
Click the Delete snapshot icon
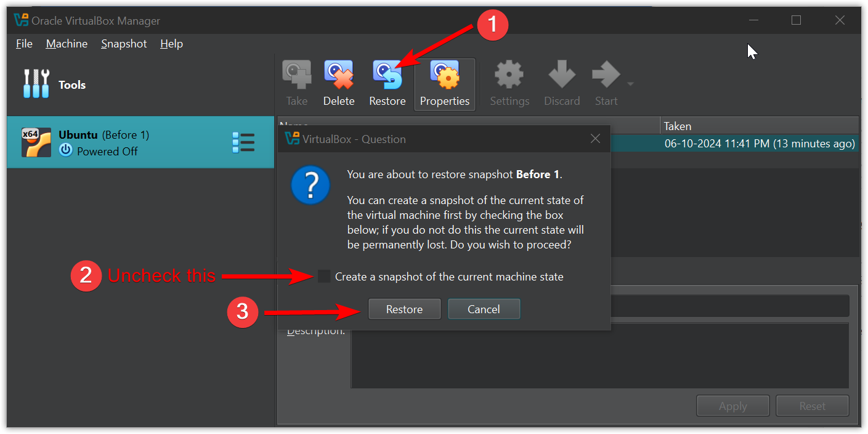[338, 74]
